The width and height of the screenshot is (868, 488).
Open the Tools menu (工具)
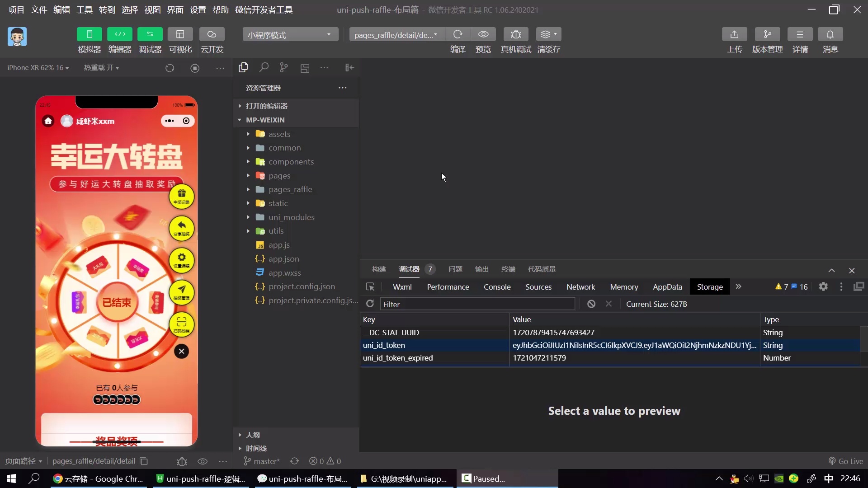click(x=84, y=10)
